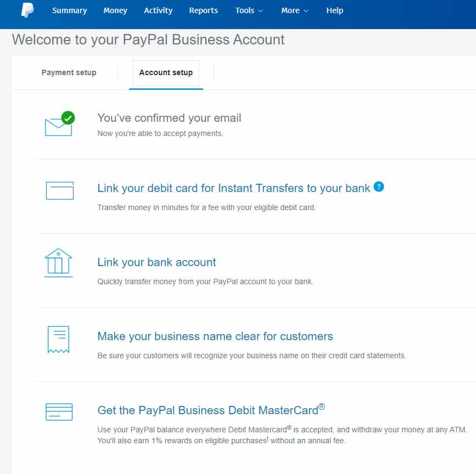The height and width of the screenshot is (474, 476).
Task: Click the Business Debit MasterCard card icon
Action: tap(59, 411)
